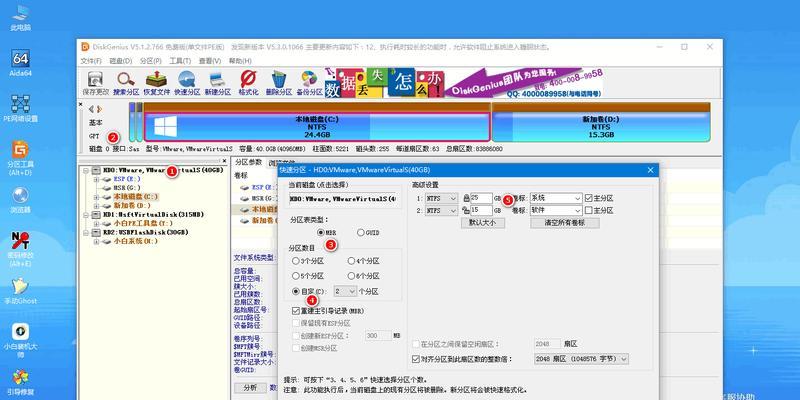Open 小白装机大师 desktop icon
Viewport: 800px width, 400px height.
[20, 341]
